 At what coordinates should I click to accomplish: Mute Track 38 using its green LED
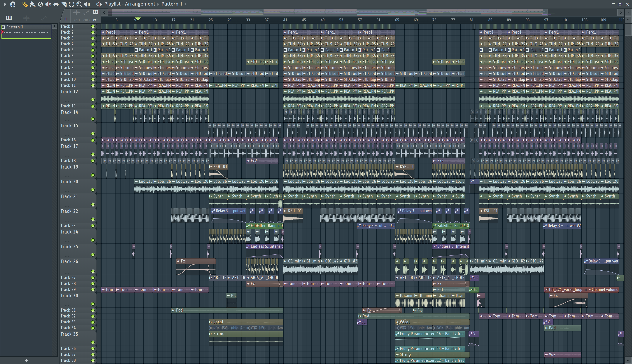click(93, 360)
